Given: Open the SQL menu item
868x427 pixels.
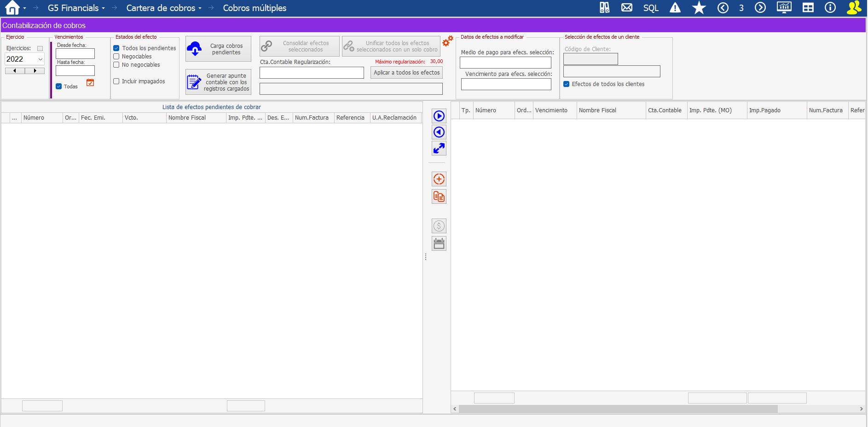Looking at the screenshot, I should pos(651,8).
